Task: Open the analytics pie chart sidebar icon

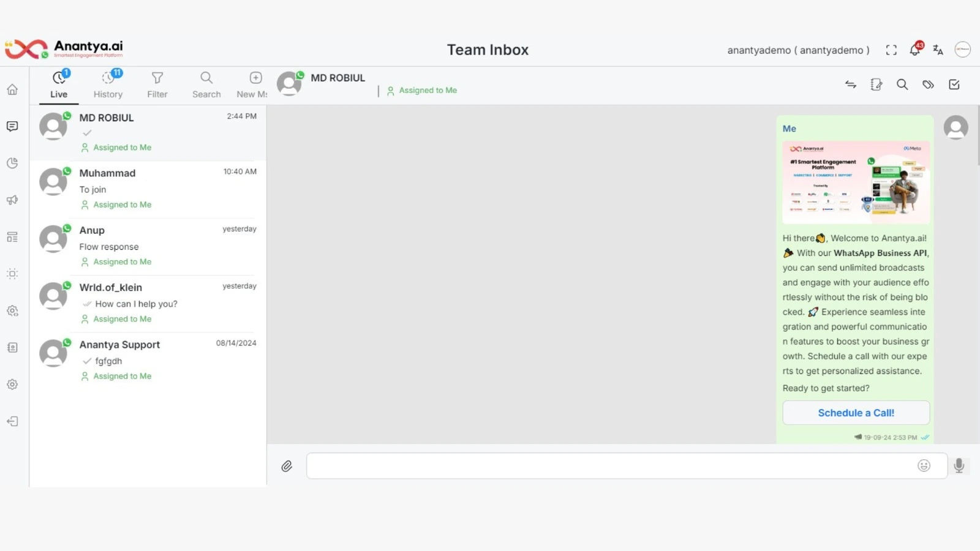Action: click(12, 163)
